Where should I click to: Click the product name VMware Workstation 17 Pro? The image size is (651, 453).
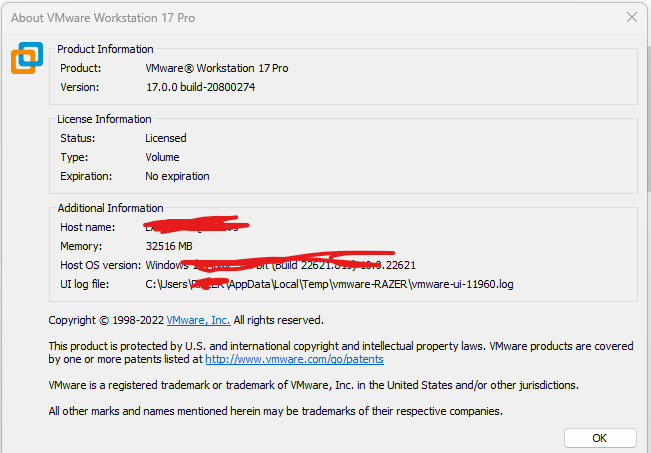[217, 68]
